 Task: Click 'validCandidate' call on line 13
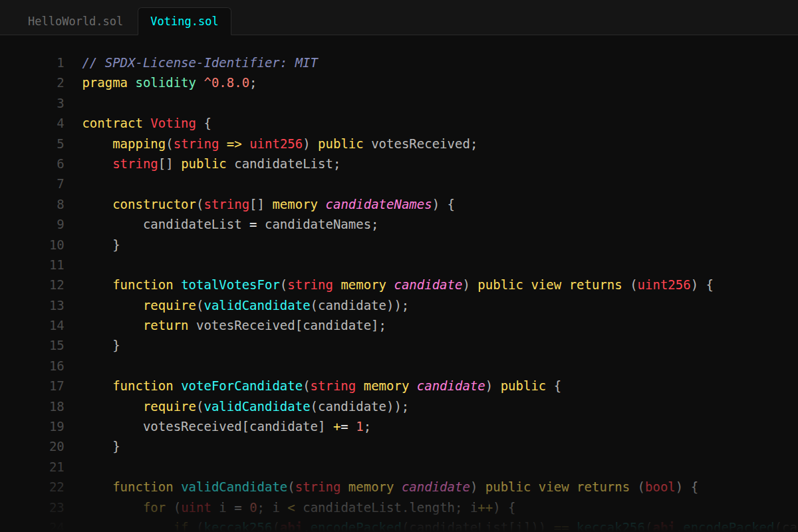[x=257, y=305]
